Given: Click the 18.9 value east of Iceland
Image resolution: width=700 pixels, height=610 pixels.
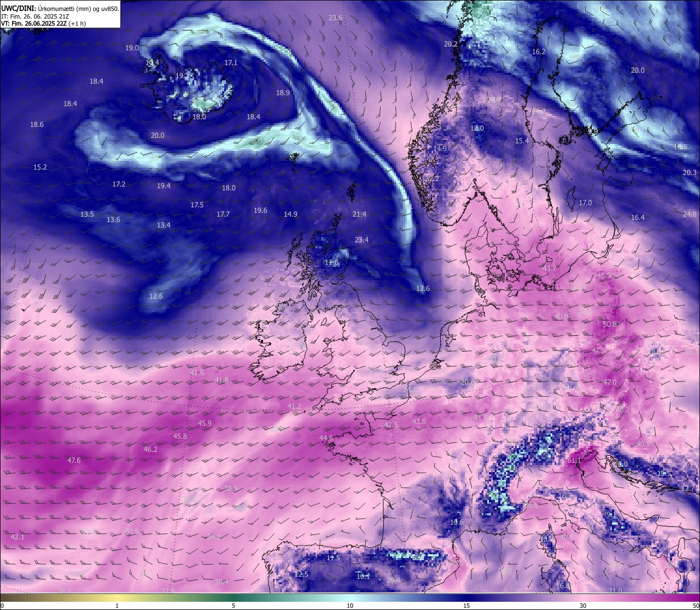Looking at the screenshot, I should [283, 93].
